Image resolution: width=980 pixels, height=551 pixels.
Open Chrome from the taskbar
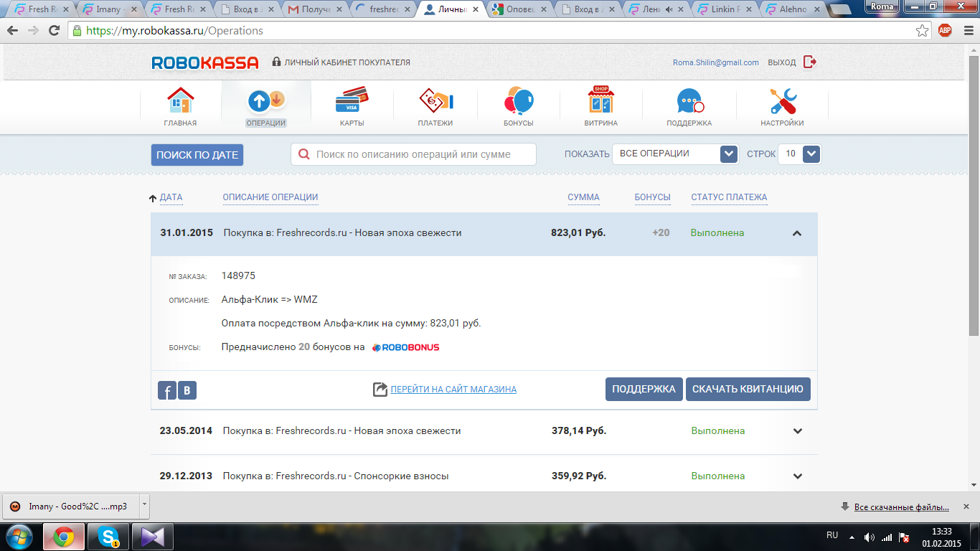64,537
